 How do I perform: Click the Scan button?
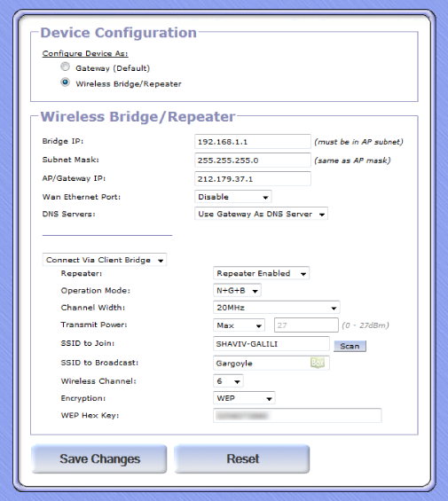pos(350,346)
